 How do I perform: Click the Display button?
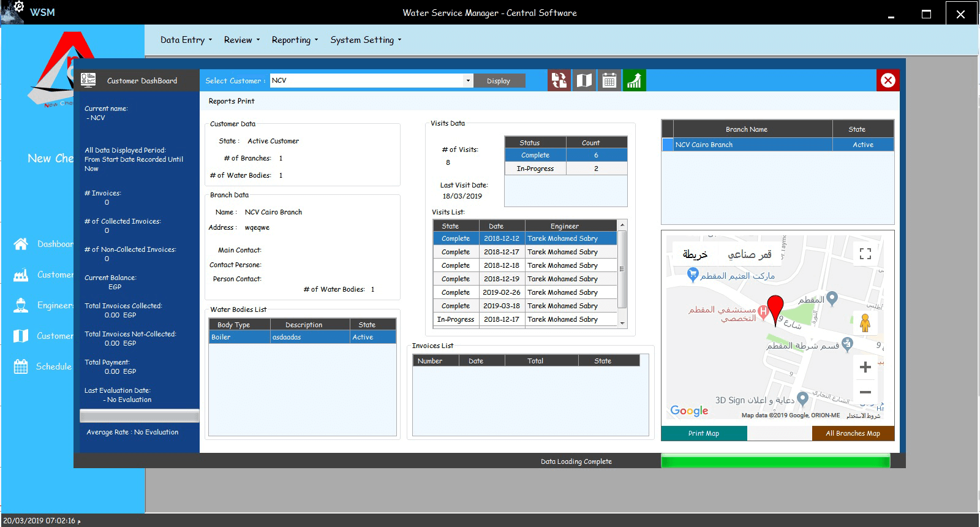pos(499,81)
